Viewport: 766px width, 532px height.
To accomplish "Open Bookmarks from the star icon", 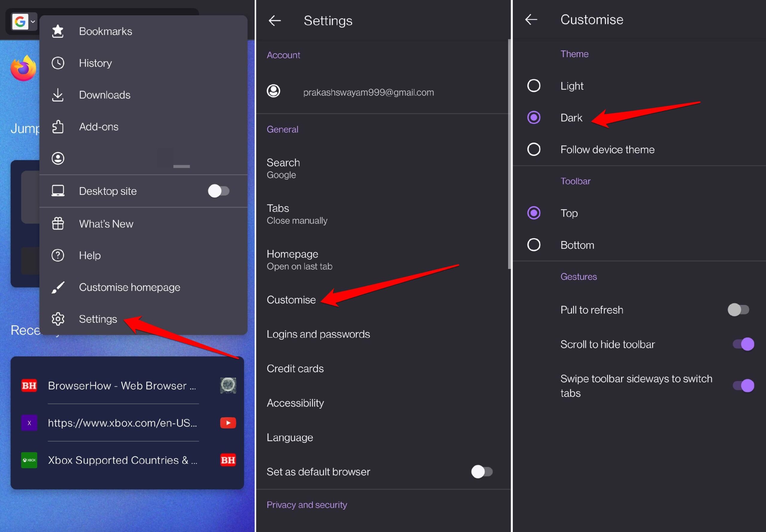I will click(x=58, y=31).
